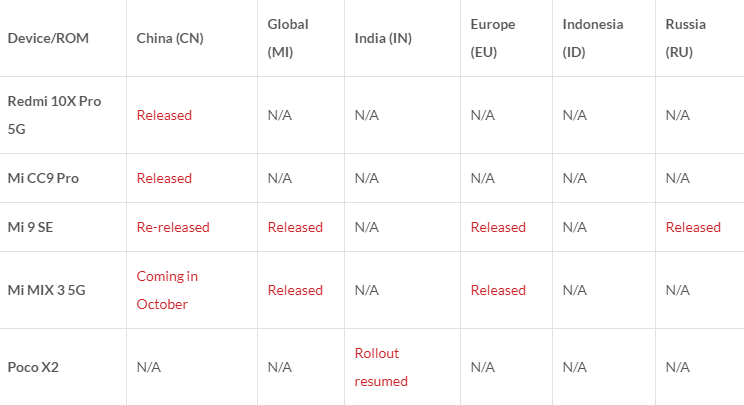
Task: Click Re-released link for Mi 9 SE
Action: [173, 227]
